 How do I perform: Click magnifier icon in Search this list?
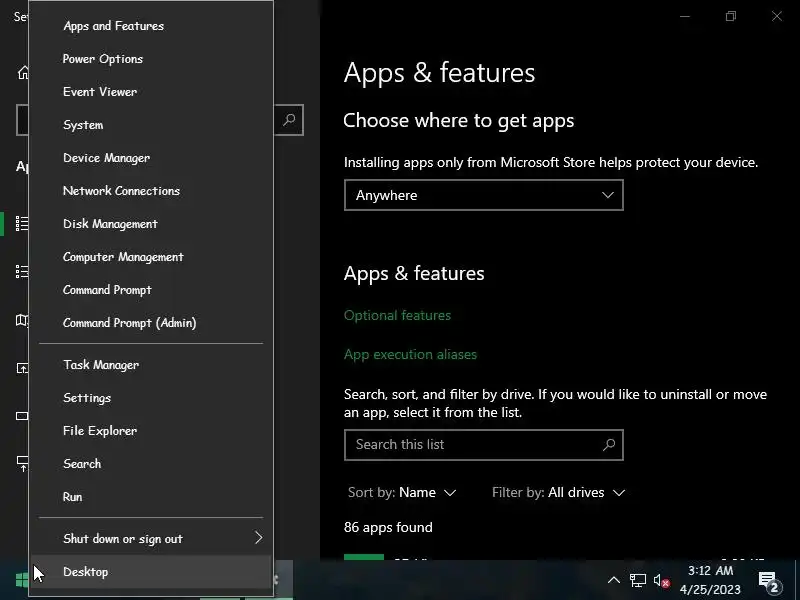coord(608,445)
